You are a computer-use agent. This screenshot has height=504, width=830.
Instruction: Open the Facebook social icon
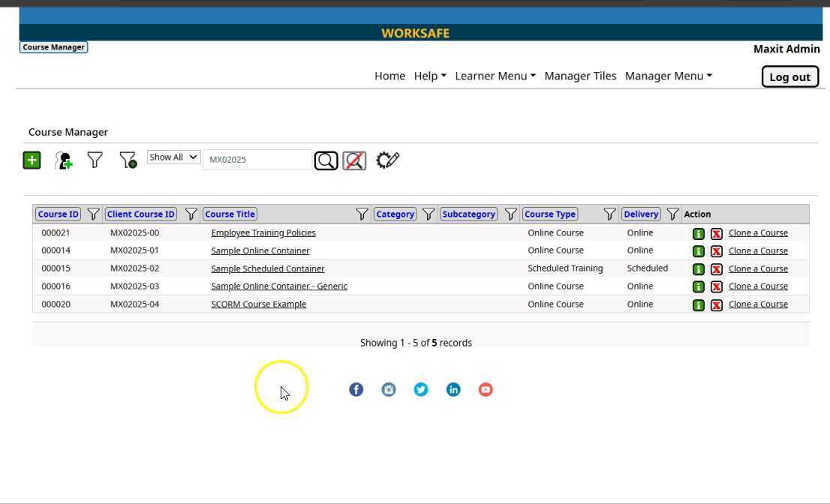(x=356, y=389)
